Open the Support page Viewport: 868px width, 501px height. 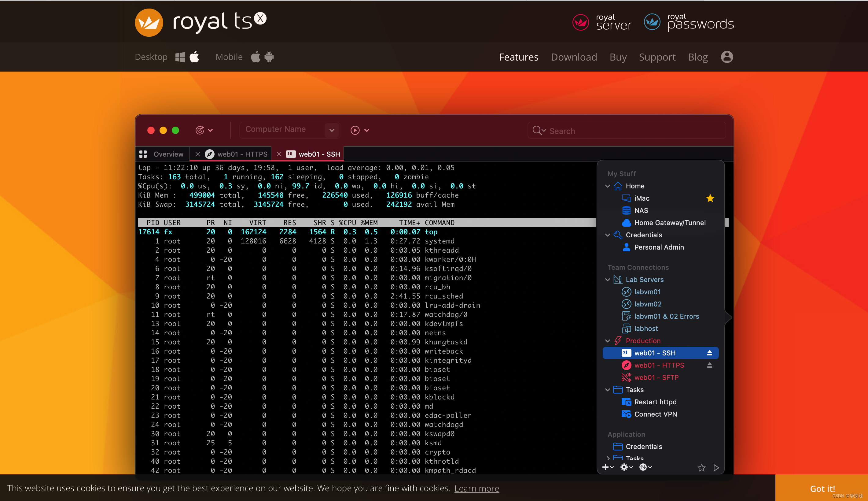657,57
